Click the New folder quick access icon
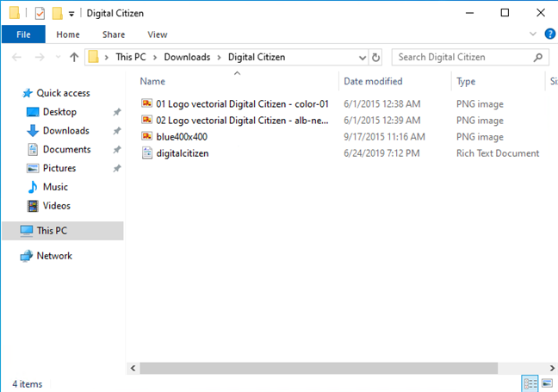This screenshot has height=392, width=558. click(57, 14)
